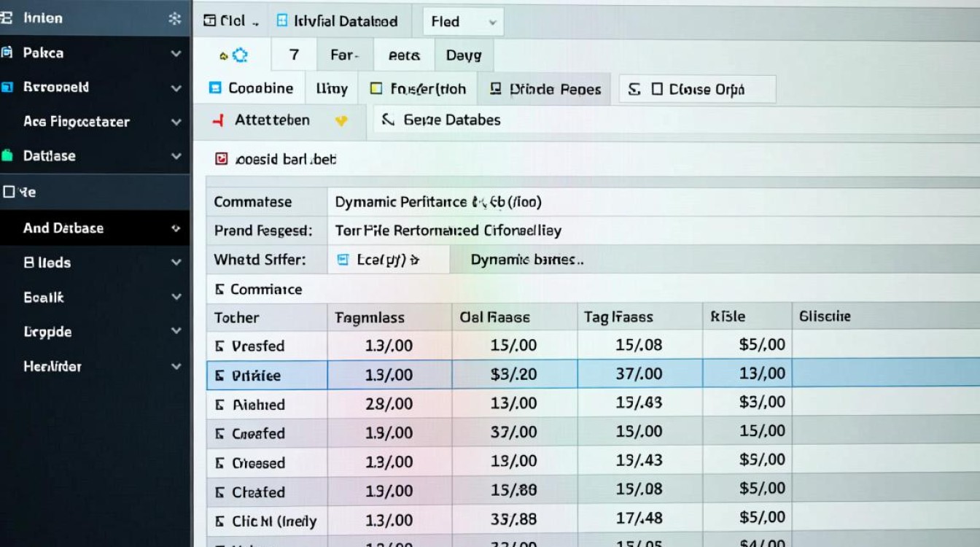Click the spinning gear refresh icon

[x=241, y=54]
